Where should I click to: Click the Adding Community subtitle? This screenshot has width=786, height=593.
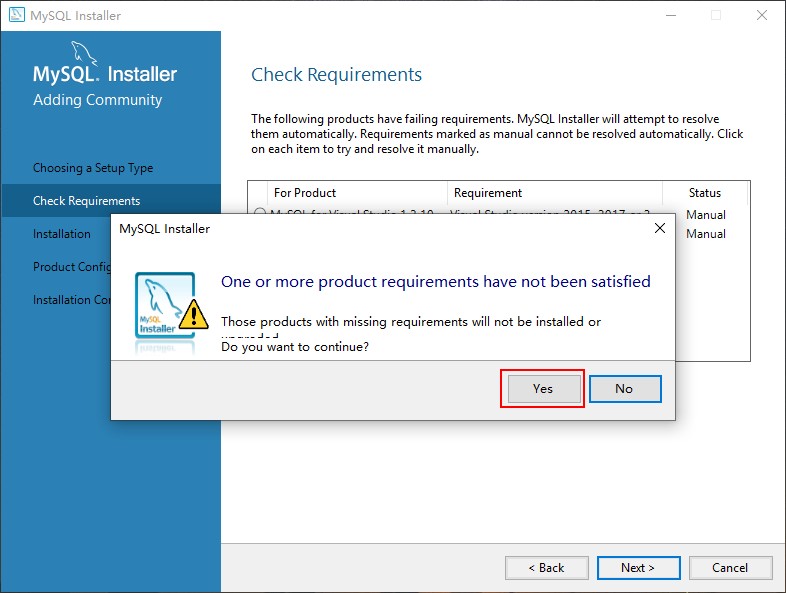tap(98, 100)
